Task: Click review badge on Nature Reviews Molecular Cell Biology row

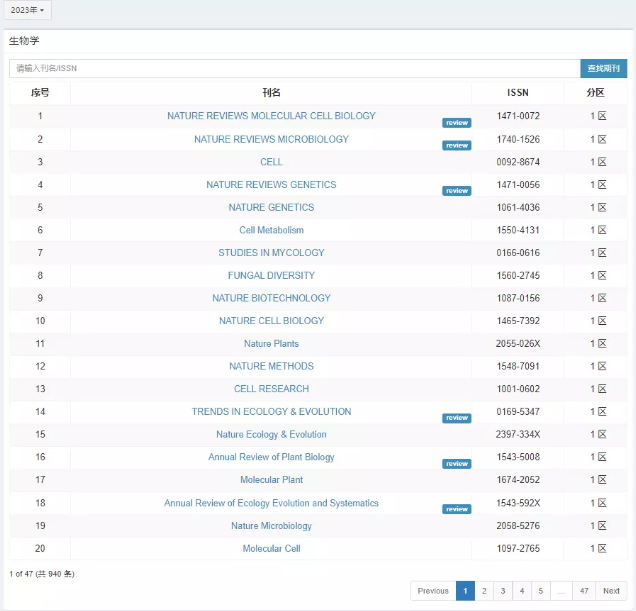Action: click(x=457, y=123)
